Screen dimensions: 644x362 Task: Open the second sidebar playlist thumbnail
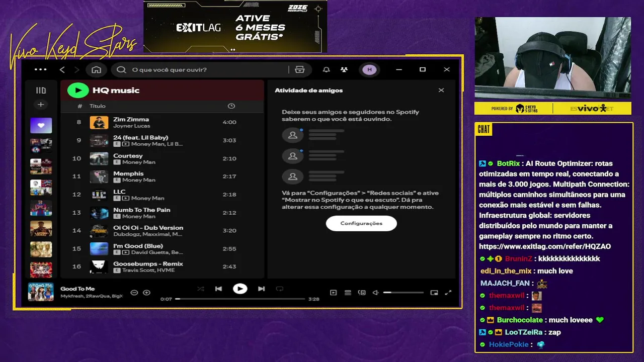tap(41, 146)
